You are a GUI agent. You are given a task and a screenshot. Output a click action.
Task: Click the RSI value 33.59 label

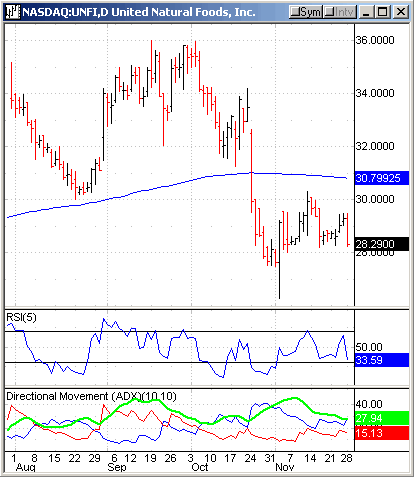coord(382,360)
